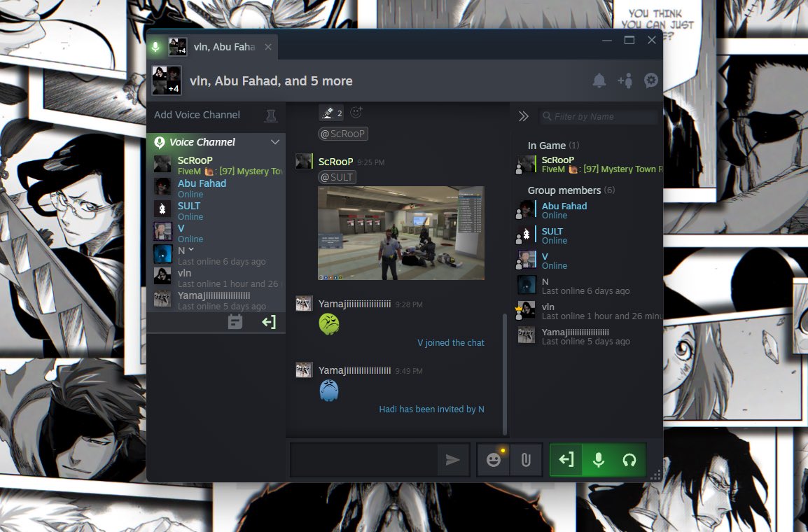The height and width of the screenshot is (532, 808).
Task: Select V in voice channel list
Action: pyautogui.click(x=216, y=233)
